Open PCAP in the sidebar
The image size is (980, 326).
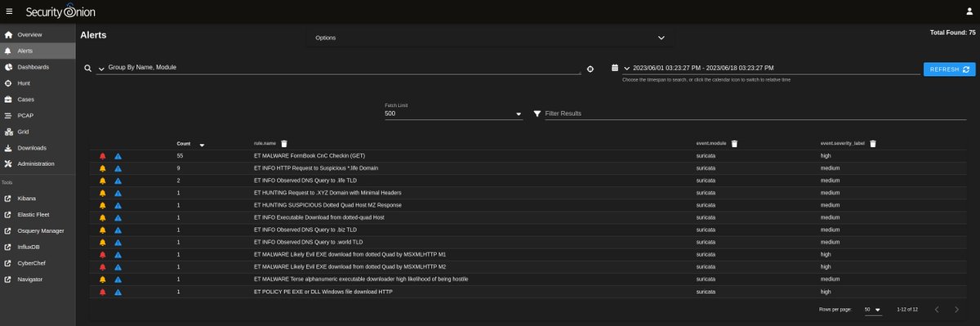click(x=38, y=115)
